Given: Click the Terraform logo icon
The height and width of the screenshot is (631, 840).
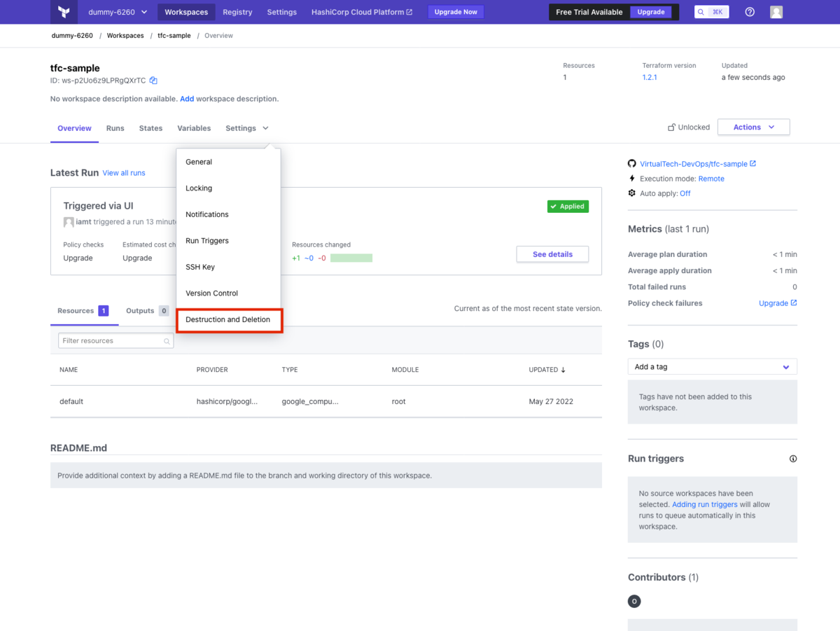Looking at the screenshot, I should point(64,12).
